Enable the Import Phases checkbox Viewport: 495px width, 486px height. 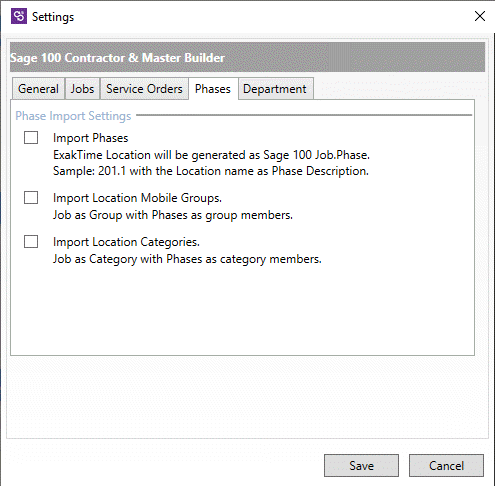pos(31,138)
